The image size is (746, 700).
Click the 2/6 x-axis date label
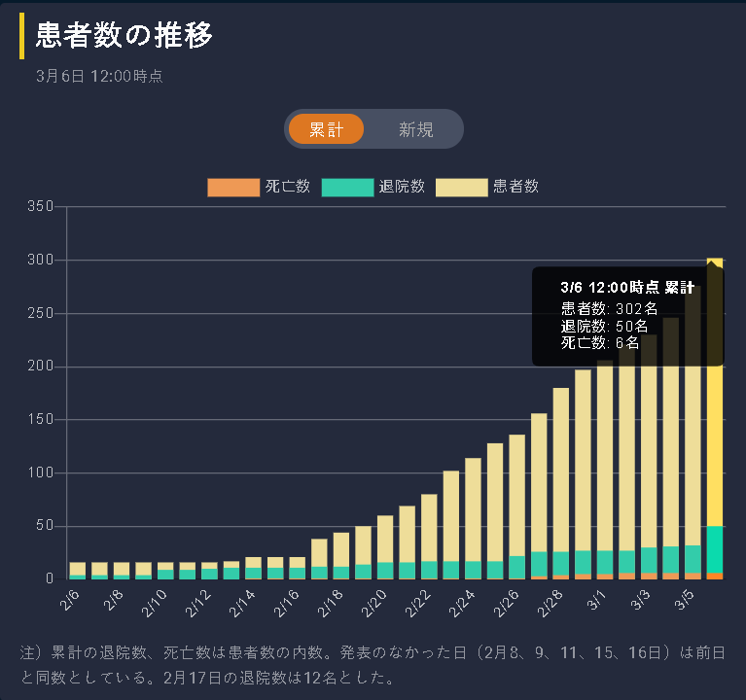(x=70, y=600)
